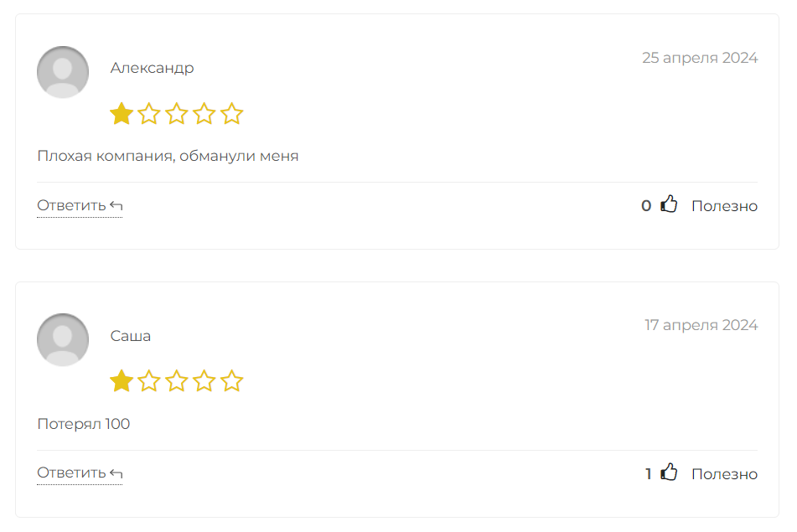Click the fifth star in Александр's rating
797x532 pixels.
pyautogui.click(x=232, y=114)
